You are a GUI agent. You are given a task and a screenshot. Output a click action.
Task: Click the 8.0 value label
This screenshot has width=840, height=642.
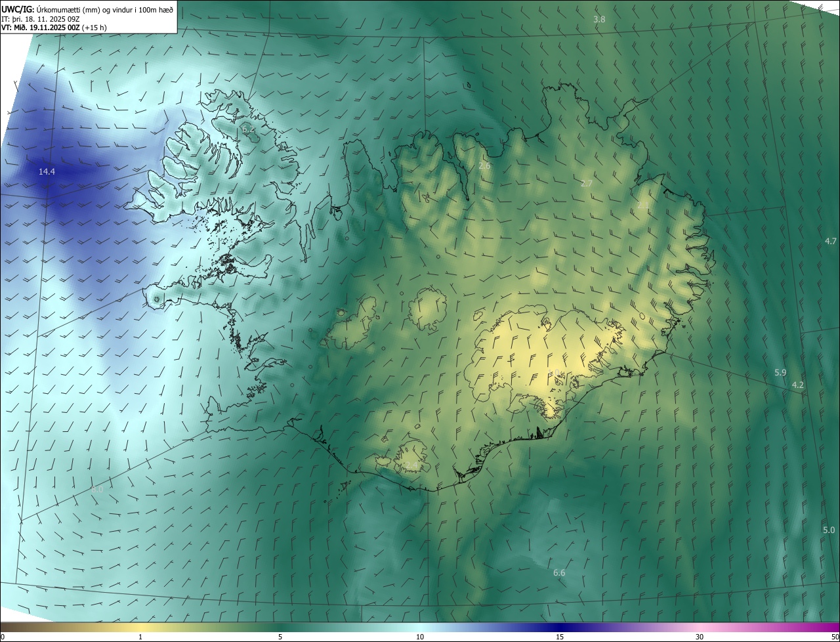(97, 489)
